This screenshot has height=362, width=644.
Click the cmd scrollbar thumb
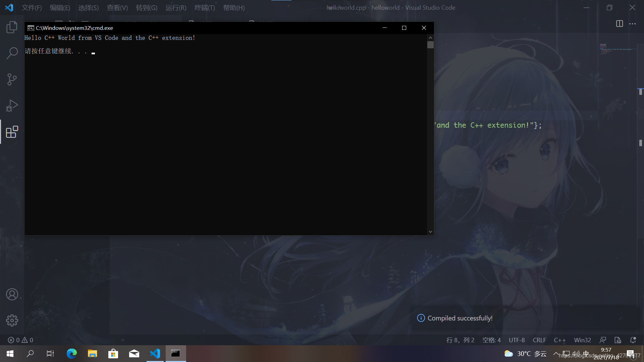click(x=430, y=45)
